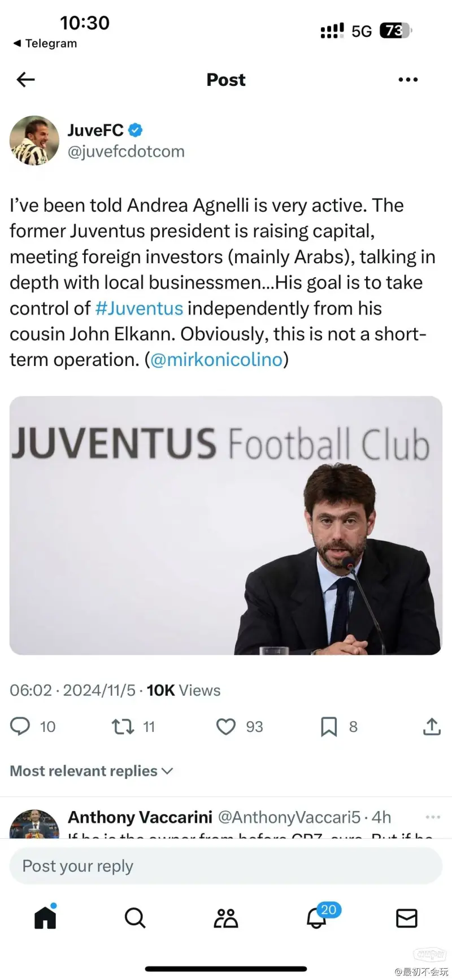Tap the reply speech bubble icon
Image resolution: width=452 pixels, height=980 pixels.
coord(20,726)
